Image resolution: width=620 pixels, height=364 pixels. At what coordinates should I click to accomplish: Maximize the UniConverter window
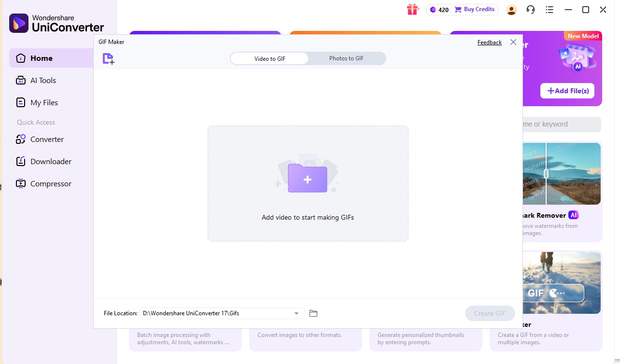point(586,10)
